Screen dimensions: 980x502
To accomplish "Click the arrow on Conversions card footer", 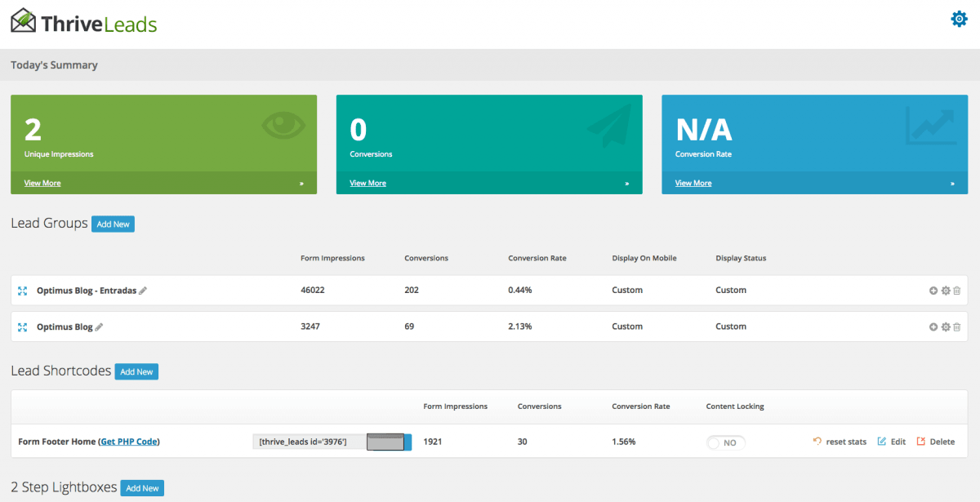I will [627, 184].
